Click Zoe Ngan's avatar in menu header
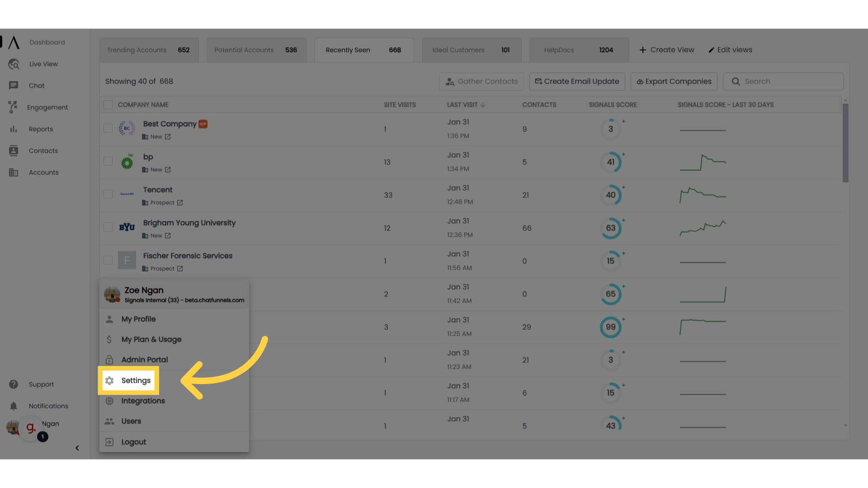Screen dimensions: 868x488 coord(112,295)
